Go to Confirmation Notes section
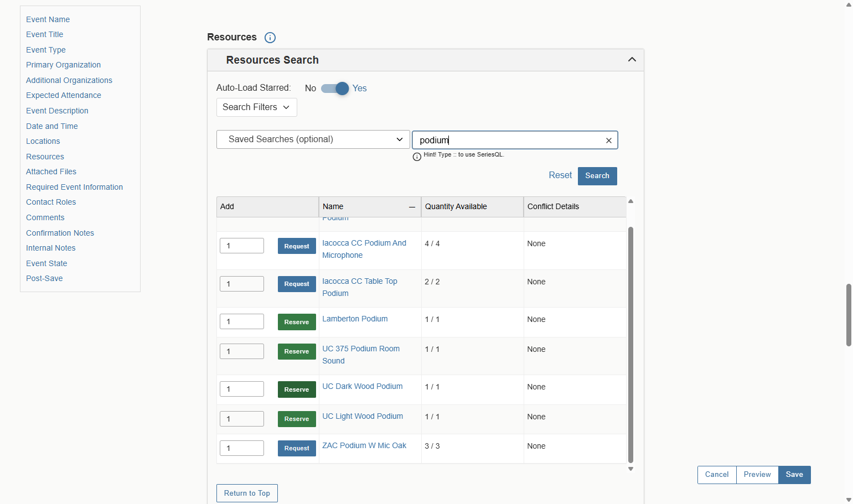The width and height of the screenshot is (853, 504). (x=60, y=233)
